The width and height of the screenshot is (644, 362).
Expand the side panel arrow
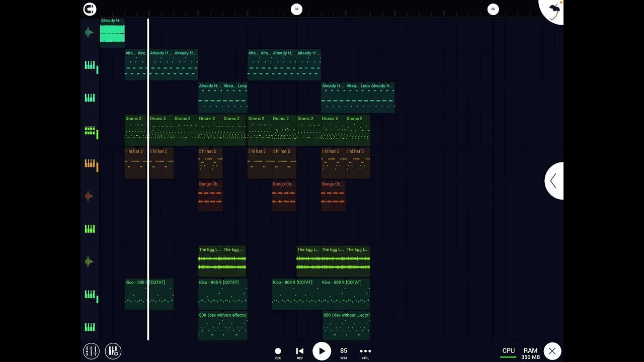pos(553,181)
